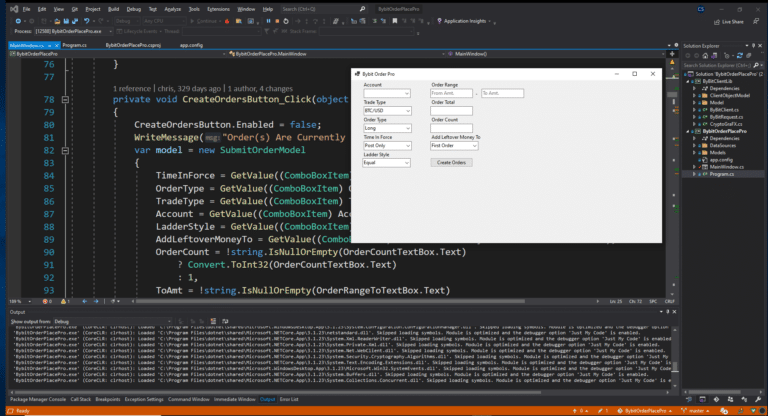The width and height of the screenshot is (768, 416).
Task: Click the Live Share button label
Action: click(733, 22)
